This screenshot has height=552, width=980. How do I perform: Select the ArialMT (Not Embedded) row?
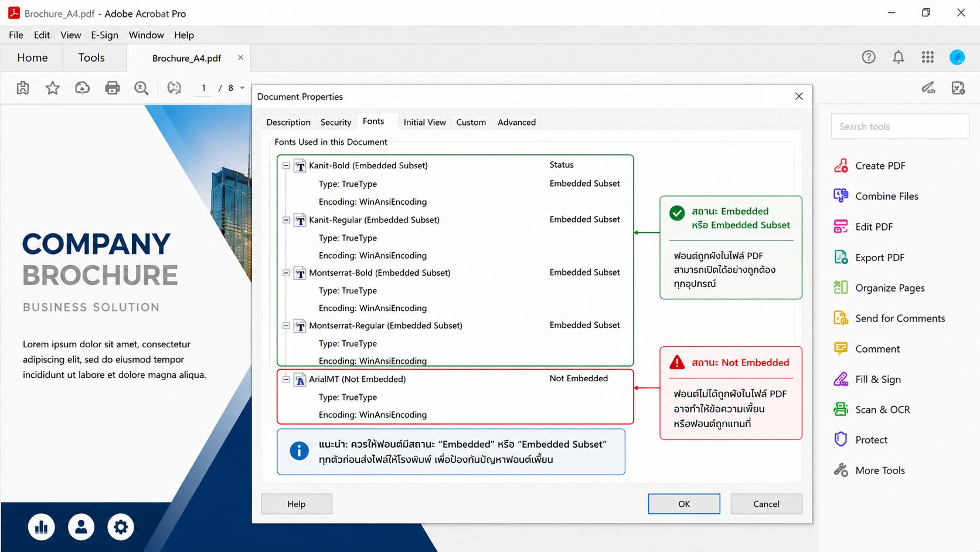click(x=455, y=379)
